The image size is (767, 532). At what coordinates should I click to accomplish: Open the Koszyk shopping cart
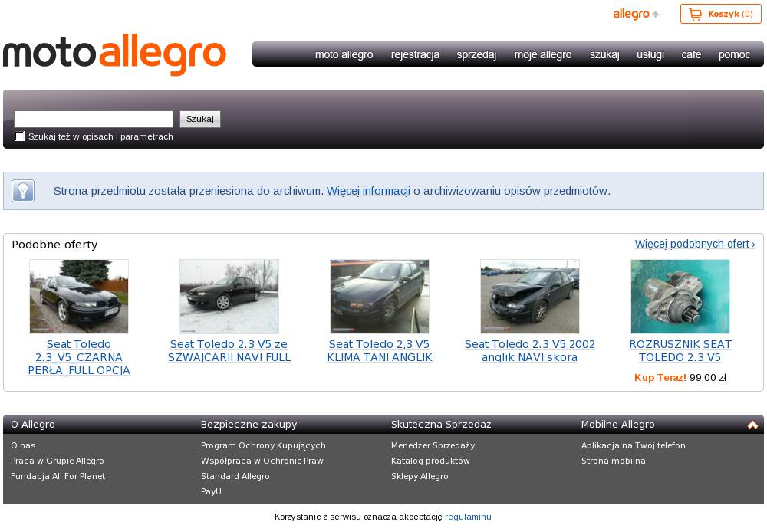720,15
